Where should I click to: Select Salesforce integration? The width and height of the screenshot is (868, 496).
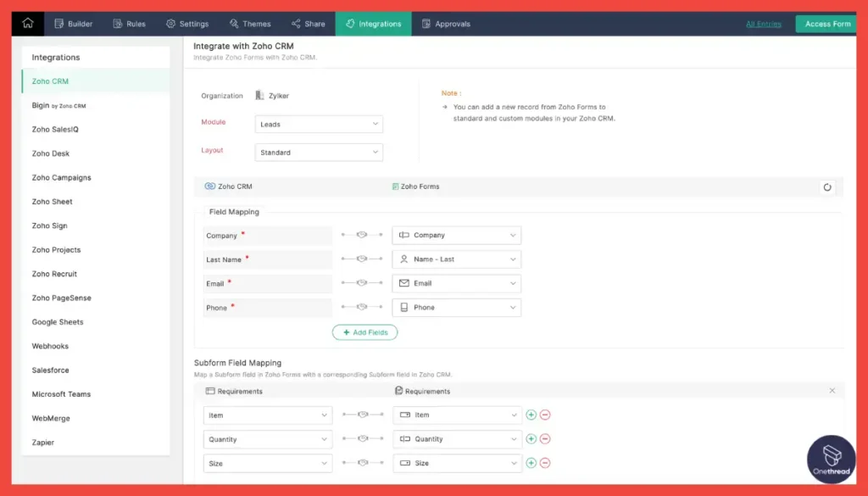(96, 370)
